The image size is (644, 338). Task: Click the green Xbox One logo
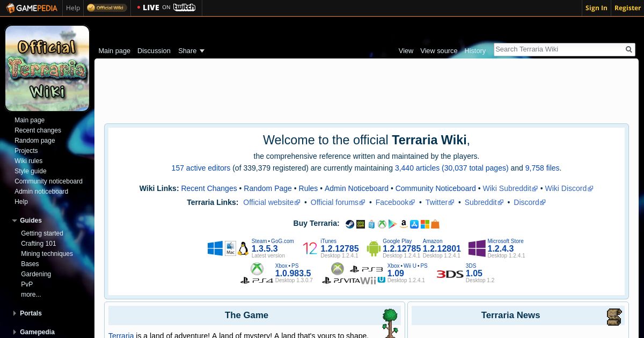(257, 269)
